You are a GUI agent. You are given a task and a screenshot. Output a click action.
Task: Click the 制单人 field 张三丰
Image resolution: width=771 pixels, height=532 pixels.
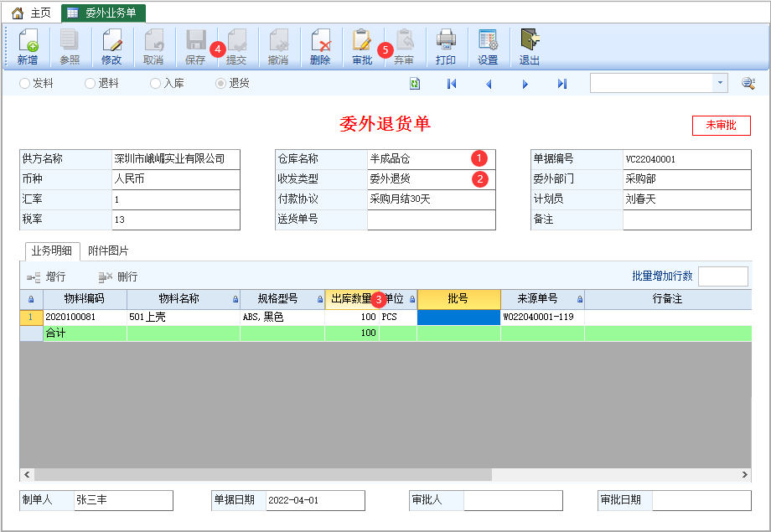(123, 500)
